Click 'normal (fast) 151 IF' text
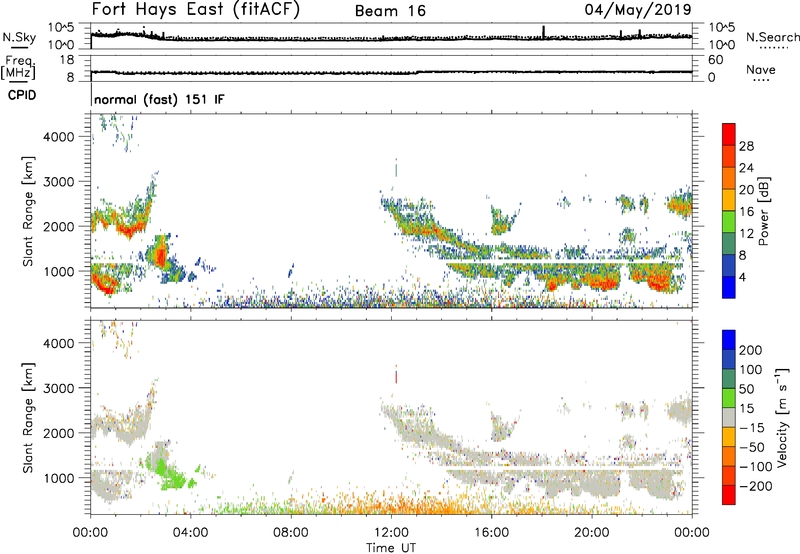The height and width of the screenshot is (554, 800). [x=159, y=99]
